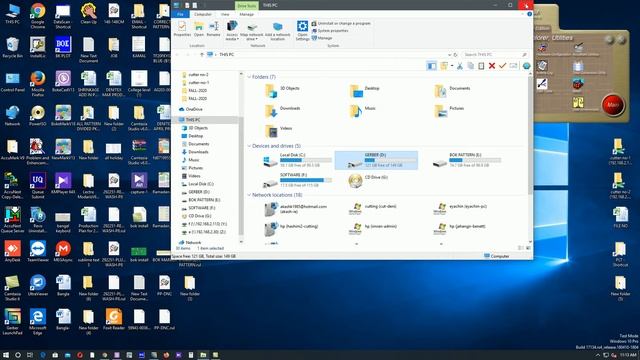Select the Downloads folder in Folders
Screen dimensions: 640x360
pos(282,110)
